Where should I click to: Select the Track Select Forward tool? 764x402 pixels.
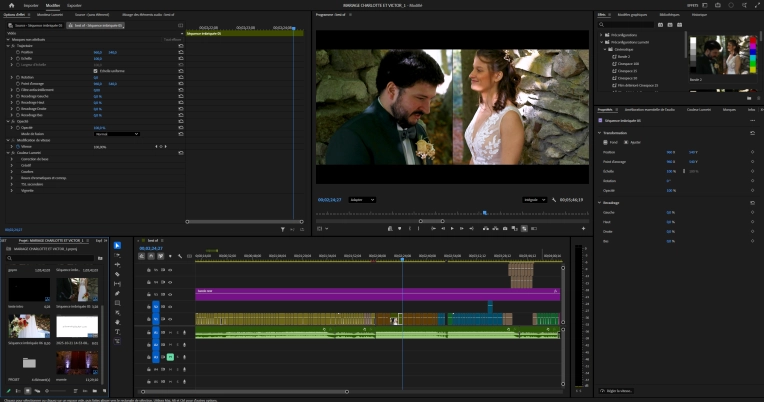click(x=117, y=255)
